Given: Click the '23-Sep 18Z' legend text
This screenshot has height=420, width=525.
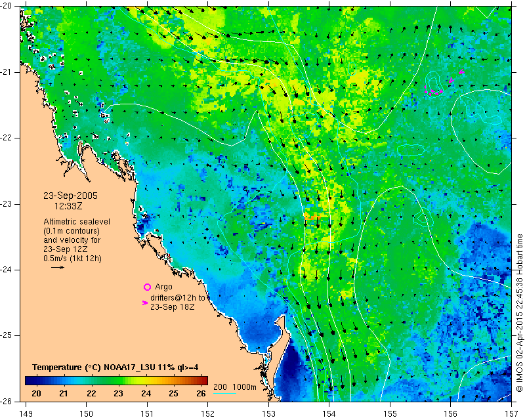Looking at the screenshot, I should coord(173,306).
